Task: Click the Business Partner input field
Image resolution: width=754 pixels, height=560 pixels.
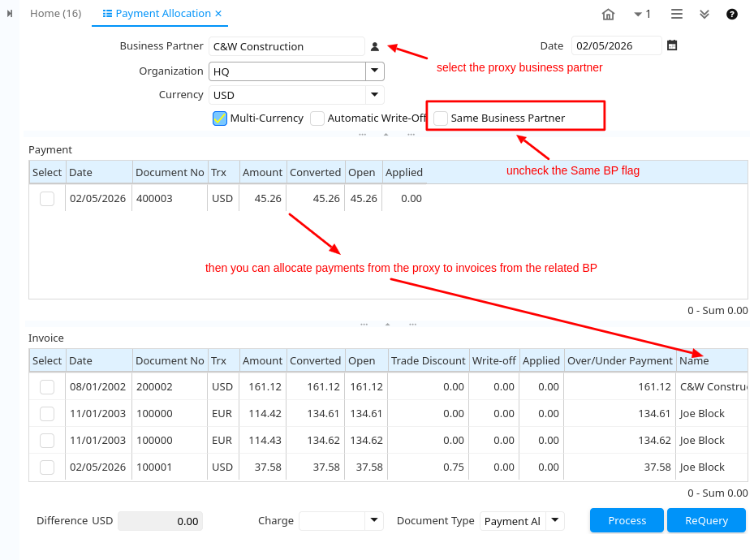Action: pyautogui.click(x=287, y=47)
